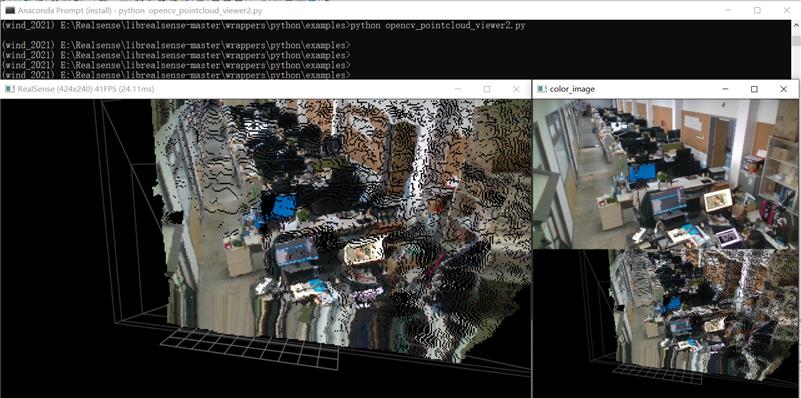Viewport: 801px width, 398px height.
Task: Click the blue monitor in the point cloud
Action: click(x=279, y=207)
